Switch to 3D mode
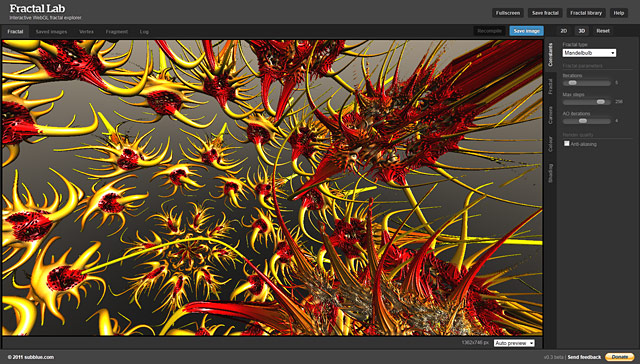The height and width of the screenshot is (364, 640). coord(582,31)
